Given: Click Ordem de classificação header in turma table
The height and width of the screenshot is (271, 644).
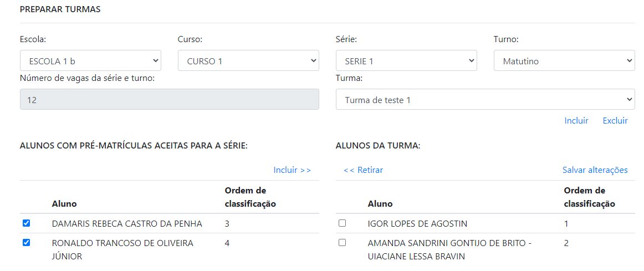Looking at the screenshot, I should tap(589, 197).
